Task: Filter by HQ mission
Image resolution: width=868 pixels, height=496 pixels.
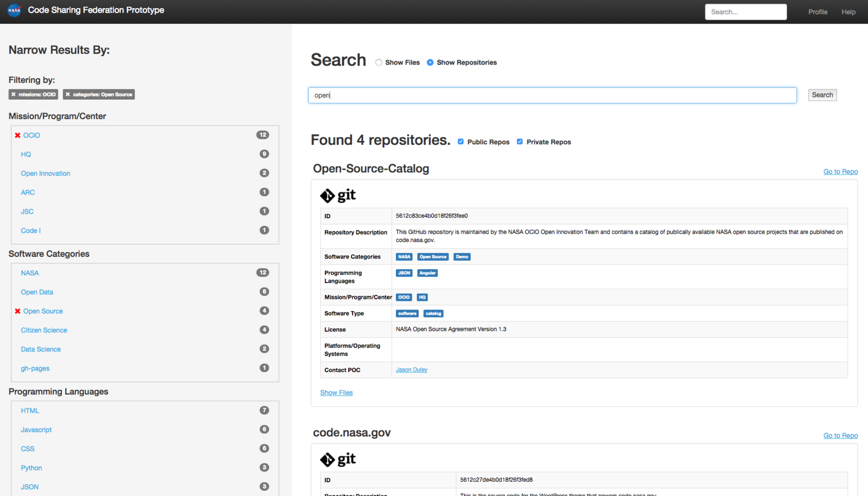Action: click(26, 154)
